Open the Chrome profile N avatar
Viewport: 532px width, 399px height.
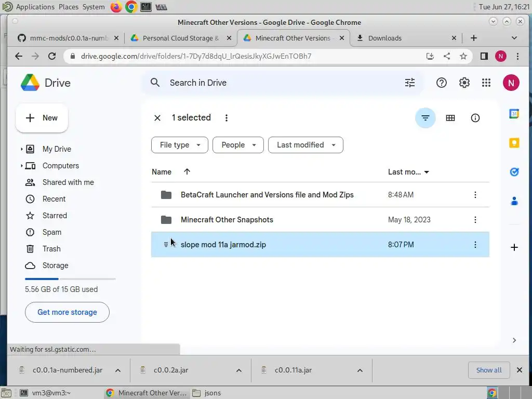[x=500, y=56]
